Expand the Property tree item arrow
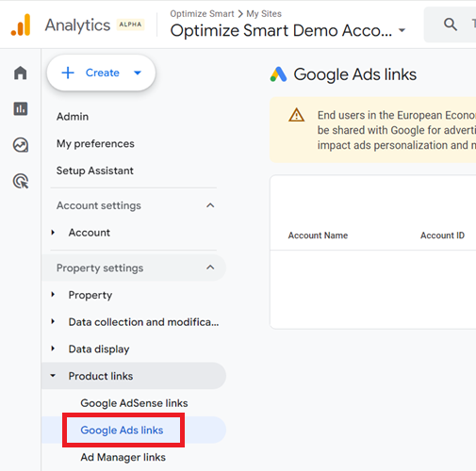The width and height of the screenshot is (476, 471). (x=53, y=295)
